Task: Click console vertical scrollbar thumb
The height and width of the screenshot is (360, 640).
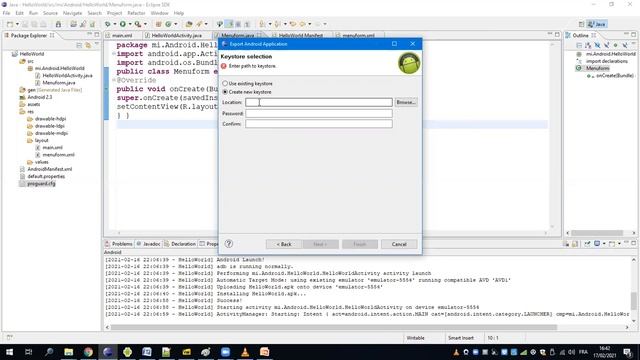Action: [x=633, y=301]
